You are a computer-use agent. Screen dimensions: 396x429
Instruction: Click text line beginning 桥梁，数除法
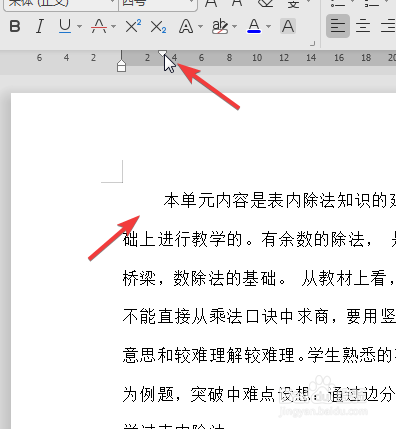pos(259,278)
